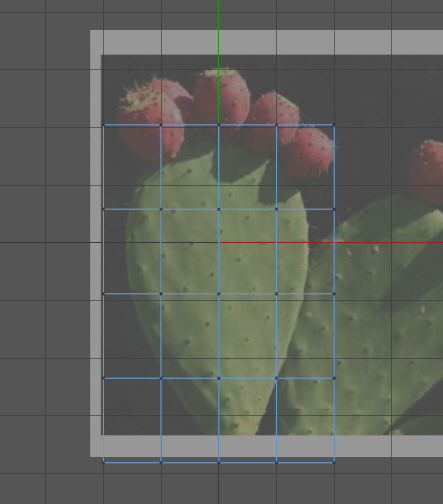Click the bottom-right face of the blue mesh grid
The width and height of the screenshot is (443, 504).
click(x=305, y=420)
